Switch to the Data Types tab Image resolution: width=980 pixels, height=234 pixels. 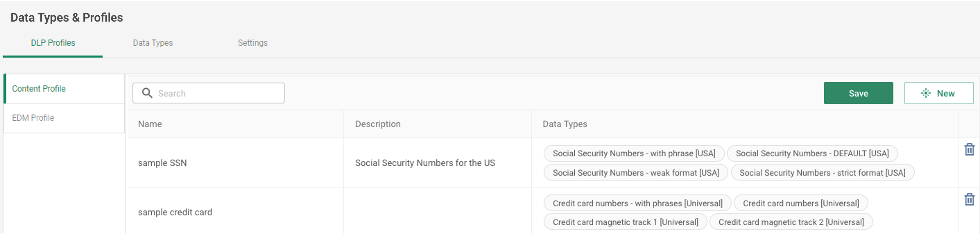click(x=153, y=43)
